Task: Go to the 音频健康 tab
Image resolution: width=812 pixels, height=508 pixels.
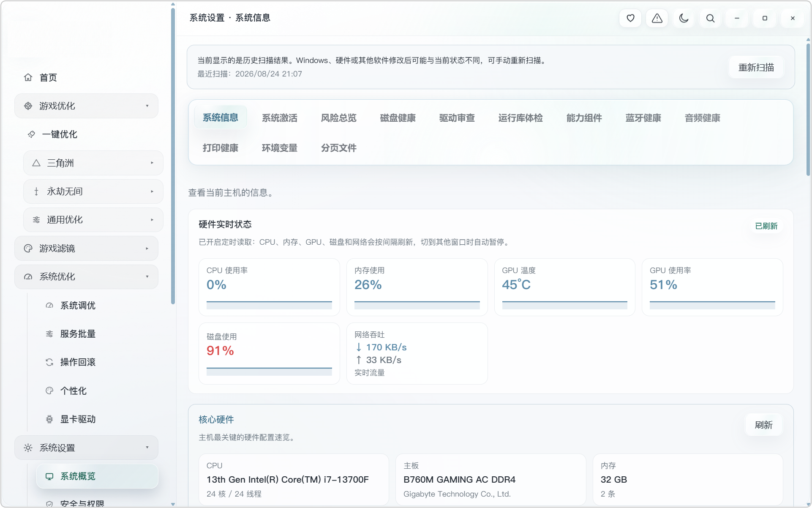Action: pos(703,118)
